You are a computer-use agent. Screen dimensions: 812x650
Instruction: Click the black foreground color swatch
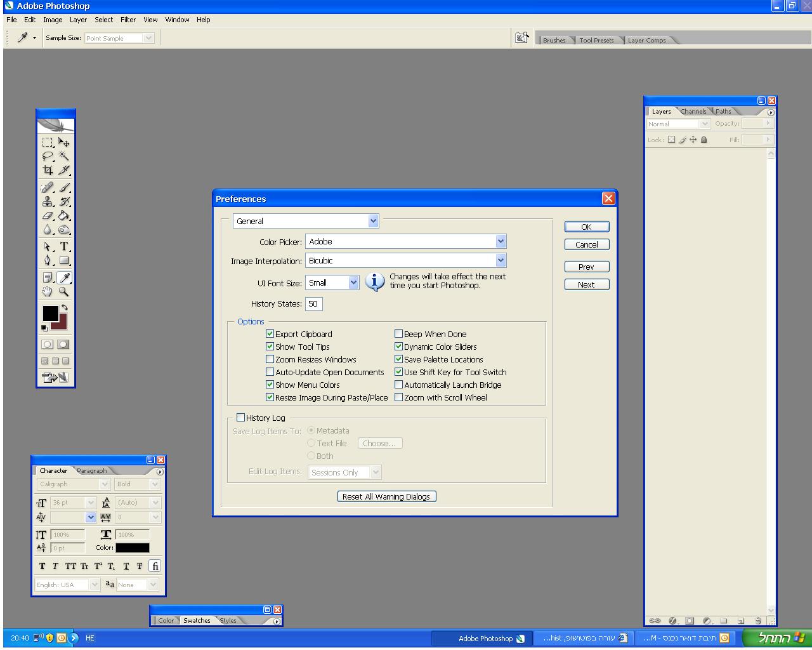[x=50, y=313]
